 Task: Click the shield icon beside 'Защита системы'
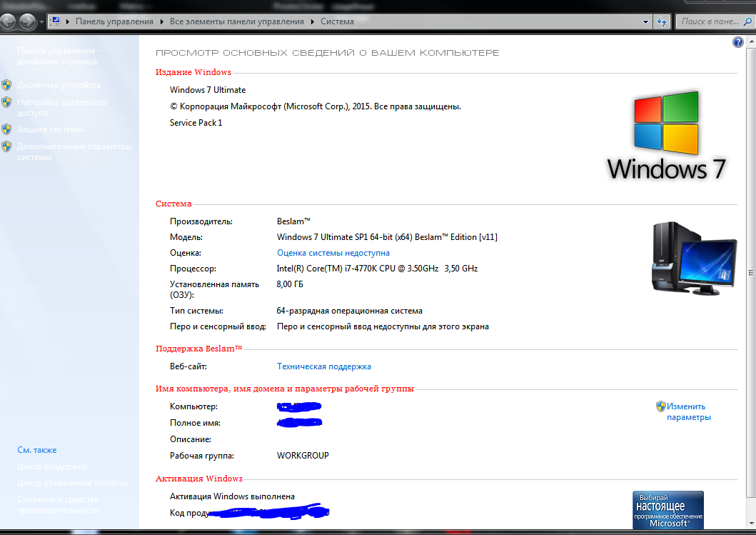tap(6, 129)
